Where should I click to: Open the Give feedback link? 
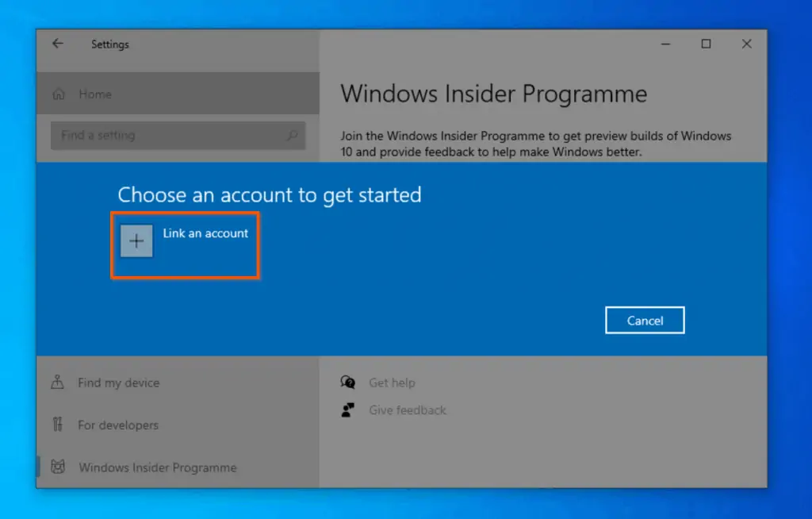click(x=408, y=410)
